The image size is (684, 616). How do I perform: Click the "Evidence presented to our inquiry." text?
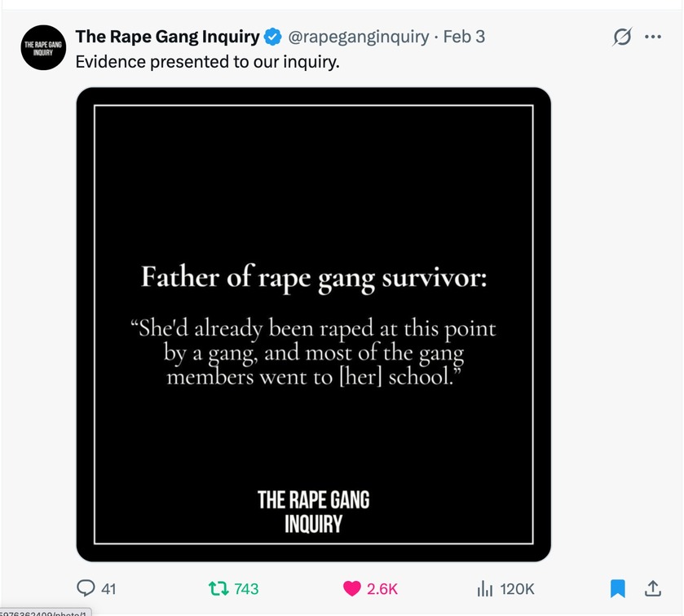207,62
